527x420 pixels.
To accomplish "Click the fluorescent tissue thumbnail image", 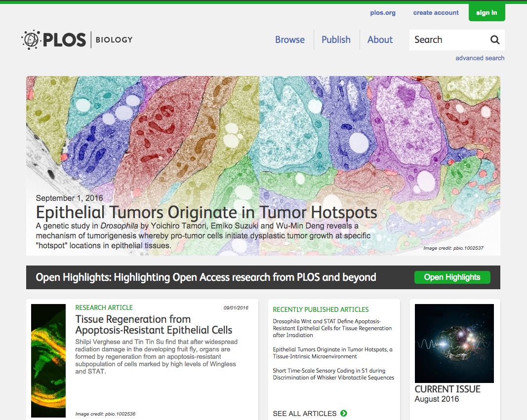I will pos(48,361).
